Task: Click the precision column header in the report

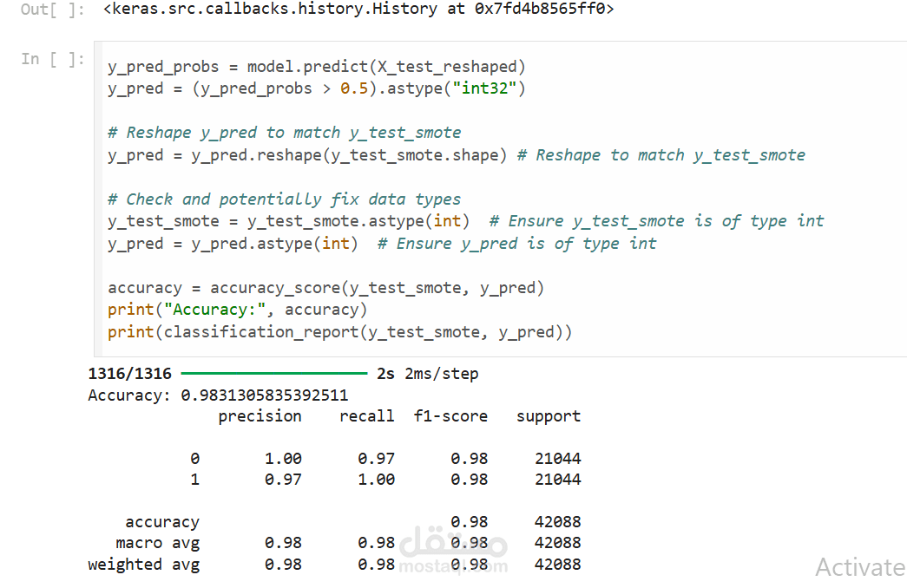Action: click(260, 416)
